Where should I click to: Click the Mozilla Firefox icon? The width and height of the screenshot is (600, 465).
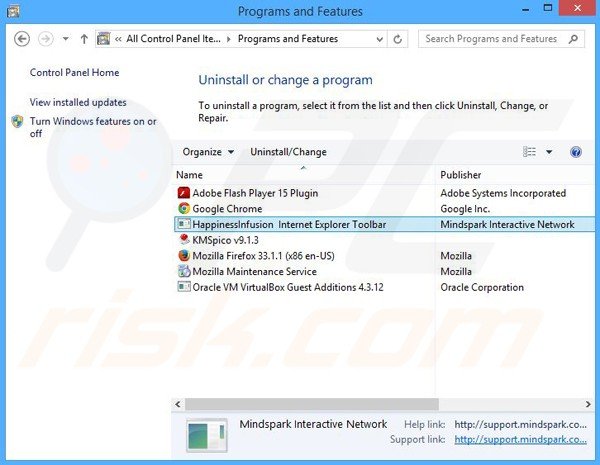click(x=184, y=255)
